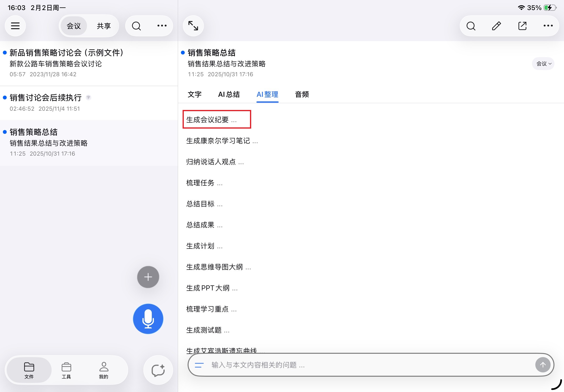Open the 会议 category dropdown
The width and height of the screenshot is (564, 392).
coord(542,64)
